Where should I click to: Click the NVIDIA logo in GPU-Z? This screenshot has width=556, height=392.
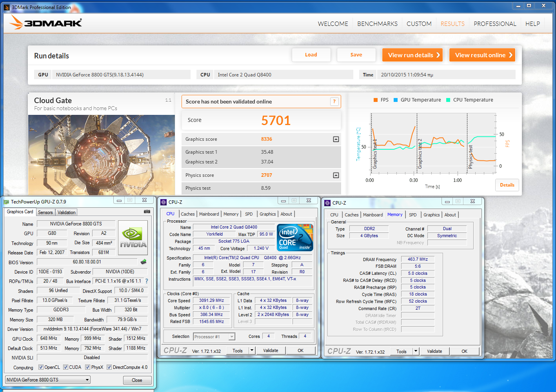[133, 238]
